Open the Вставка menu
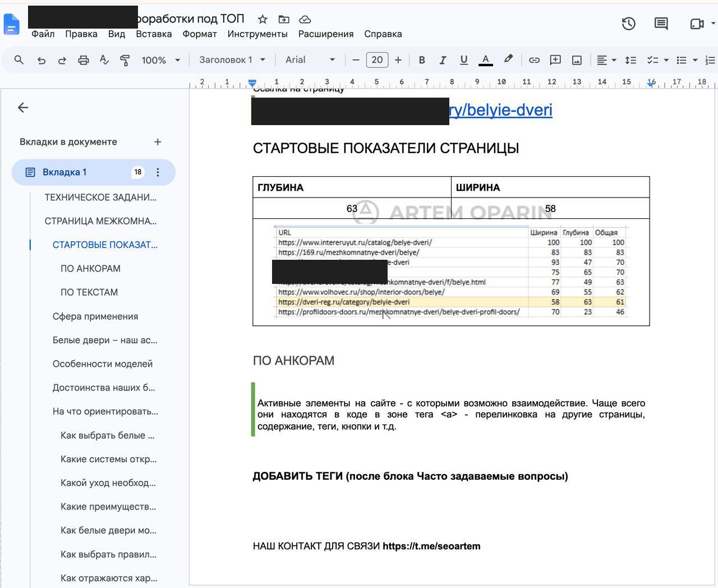Screen dimensions: 718x588 pyautogui.click(x=154, y=34)
